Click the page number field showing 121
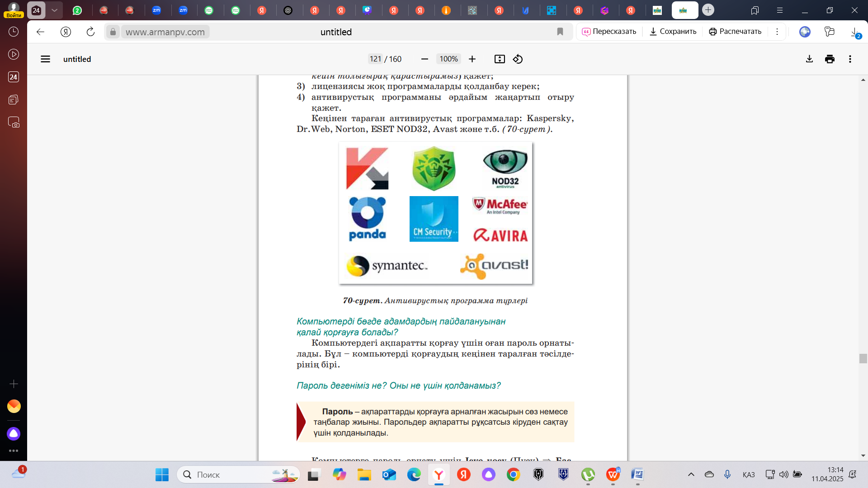Screen dimensions: 868x488 pyautogui.click(x=375, y=59)
